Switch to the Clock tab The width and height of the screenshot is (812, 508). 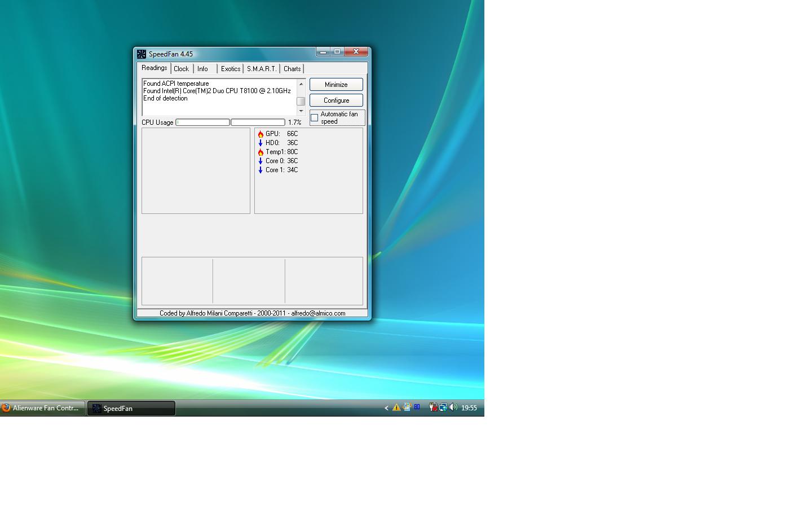(182, 69)
